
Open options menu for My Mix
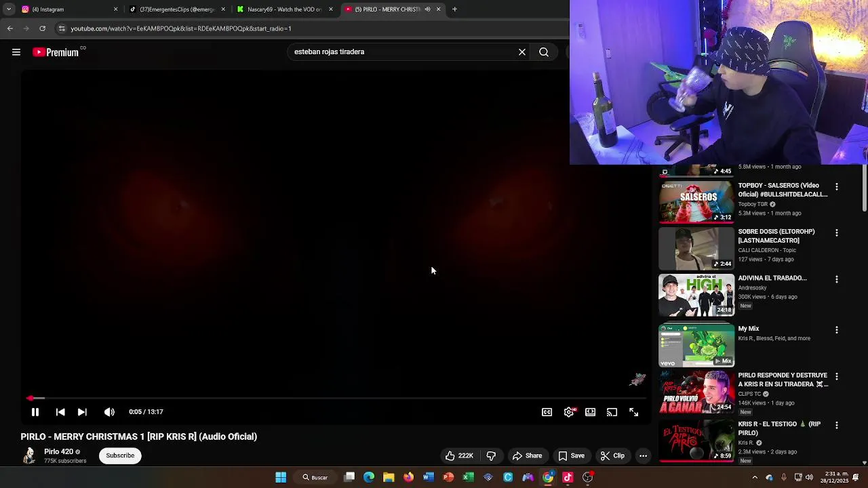836,329
